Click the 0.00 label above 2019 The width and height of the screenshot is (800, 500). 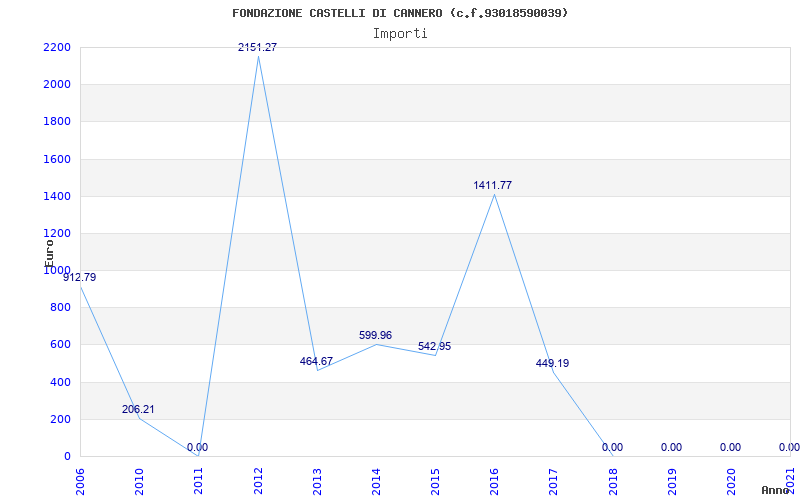671,447
